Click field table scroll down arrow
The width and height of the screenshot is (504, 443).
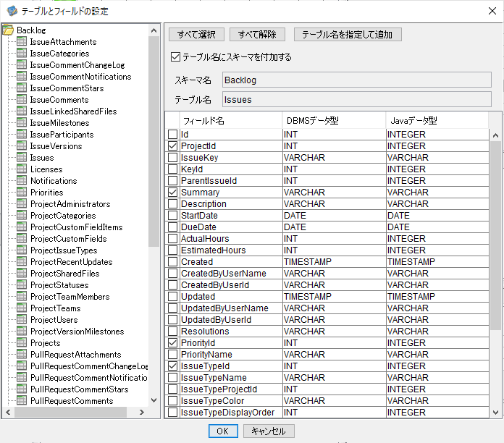pos(495,412)
